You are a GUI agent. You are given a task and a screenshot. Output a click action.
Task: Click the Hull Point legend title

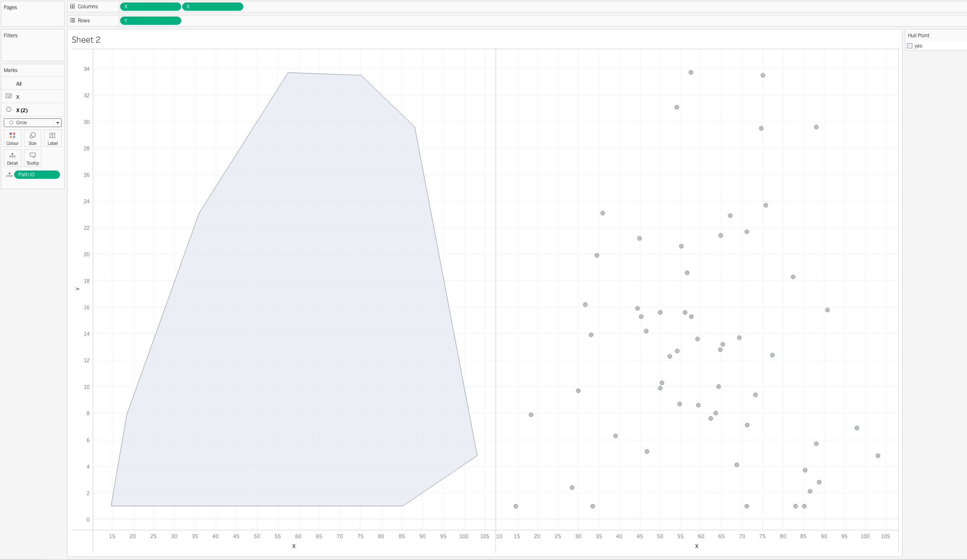[x=918, y=36]
